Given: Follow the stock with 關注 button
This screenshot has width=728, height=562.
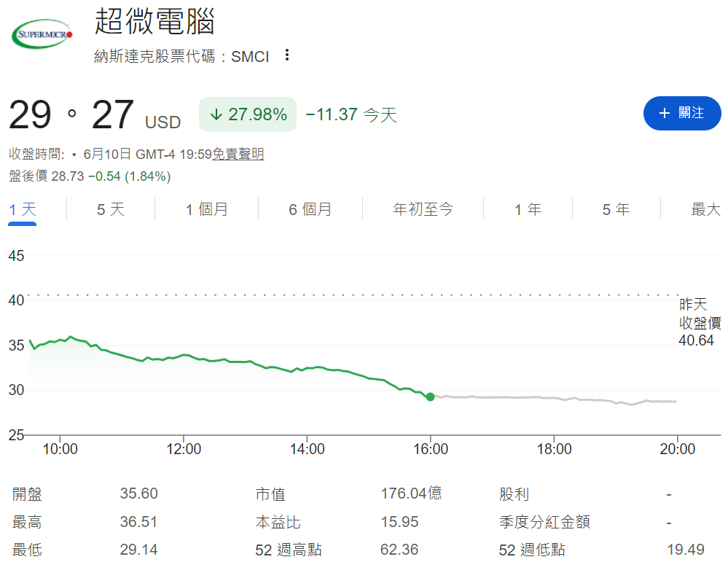Looking at the screenshot, I should click(x=681, y=113).
